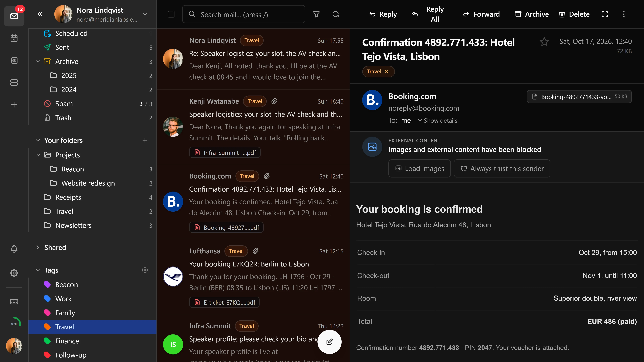
Task: Collapse the Your folders section
Action: tap(38, 140)
